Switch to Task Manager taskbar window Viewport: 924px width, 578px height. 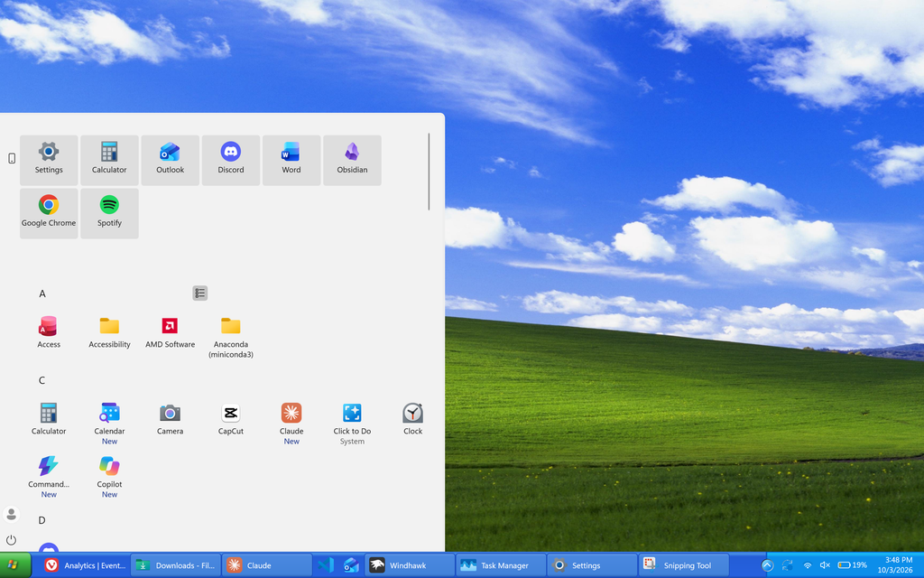(501, 565)
